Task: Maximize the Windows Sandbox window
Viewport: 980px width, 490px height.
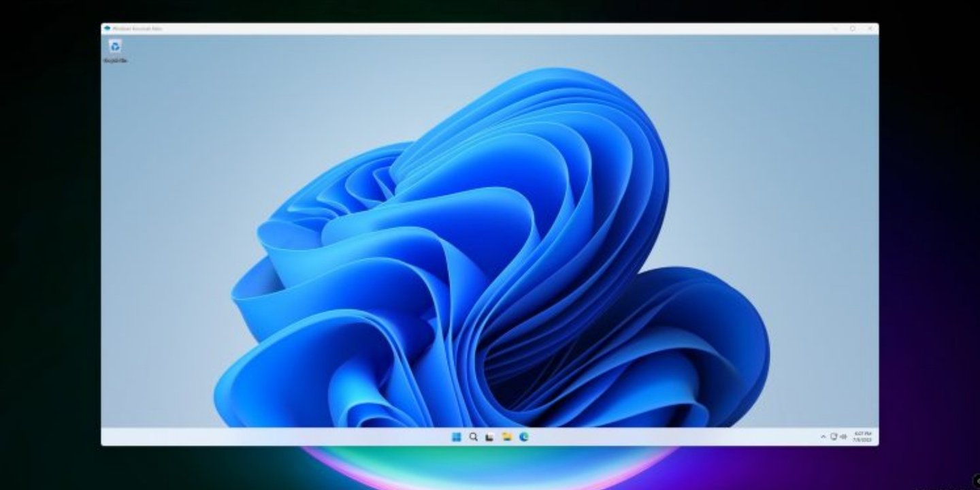Action: click(853, 29)
